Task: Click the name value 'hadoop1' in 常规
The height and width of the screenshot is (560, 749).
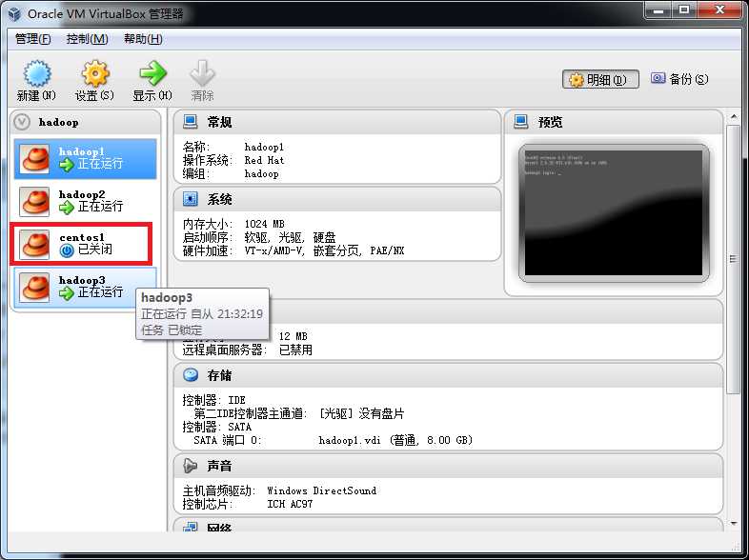Action: click(x=264, y=147)
